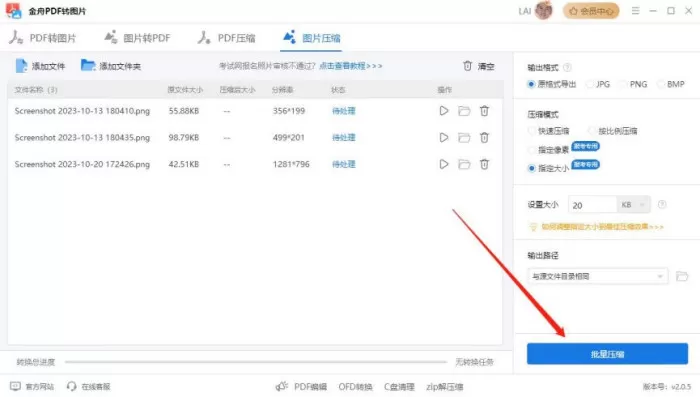Open 在线客服 online support
The width and height of the screenshot is (700, 397).
tap(88, 386)
